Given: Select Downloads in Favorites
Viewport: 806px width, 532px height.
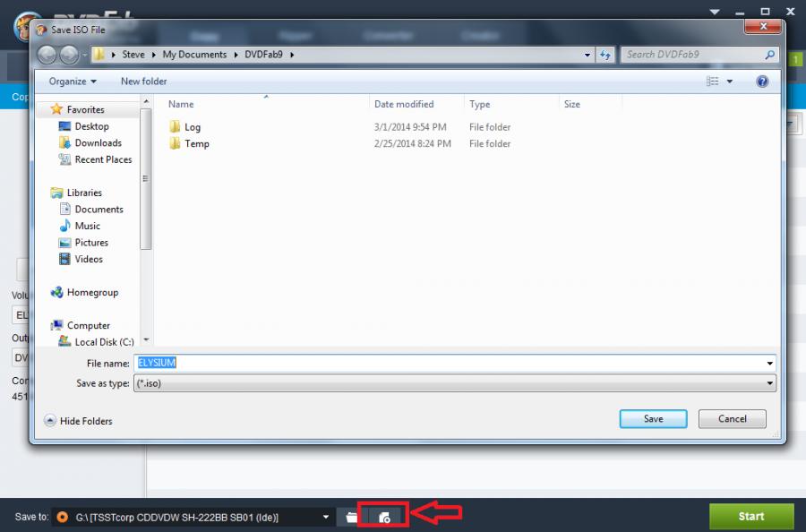Looking at the screenshot, I should (99, 143).
